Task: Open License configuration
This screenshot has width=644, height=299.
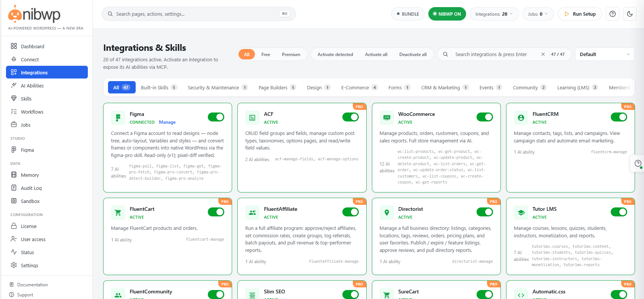Action: point(47,226)
